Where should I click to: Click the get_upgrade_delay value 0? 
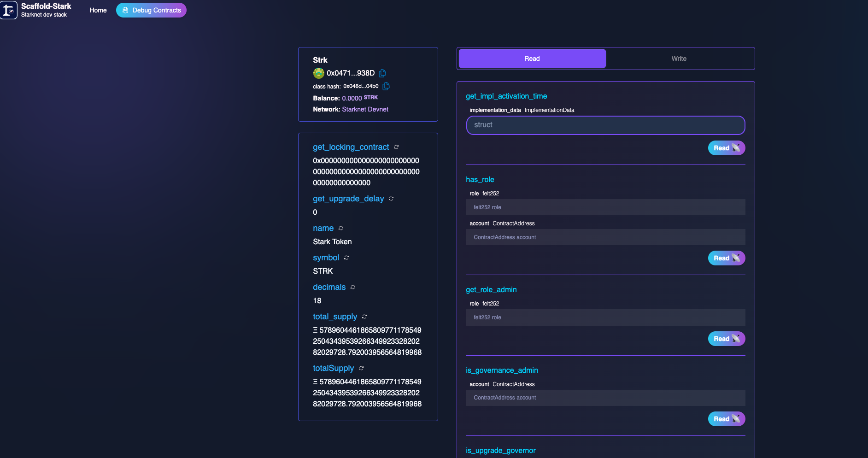tap(315, 212)
